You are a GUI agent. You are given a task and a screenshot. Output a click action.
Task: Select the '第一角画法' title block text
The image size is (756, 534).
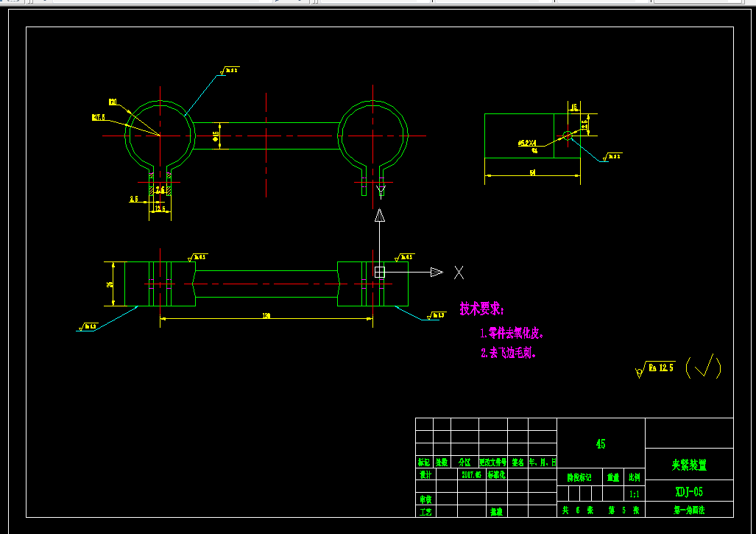coord(690,510)
